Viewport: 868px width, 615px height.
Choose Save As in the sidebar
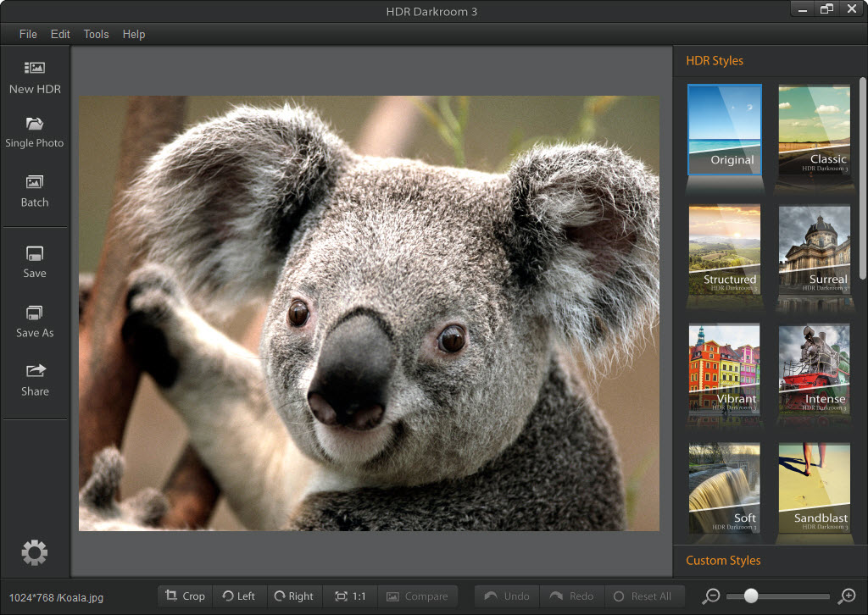coord(34,322)
